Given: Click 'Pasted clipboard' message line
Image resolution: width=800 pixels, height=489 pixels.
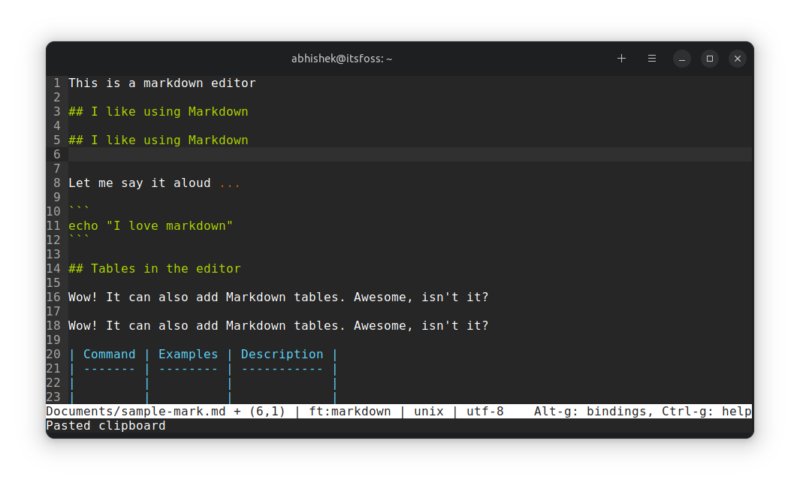Looking at the screenshot, I should tap(106, 426).
